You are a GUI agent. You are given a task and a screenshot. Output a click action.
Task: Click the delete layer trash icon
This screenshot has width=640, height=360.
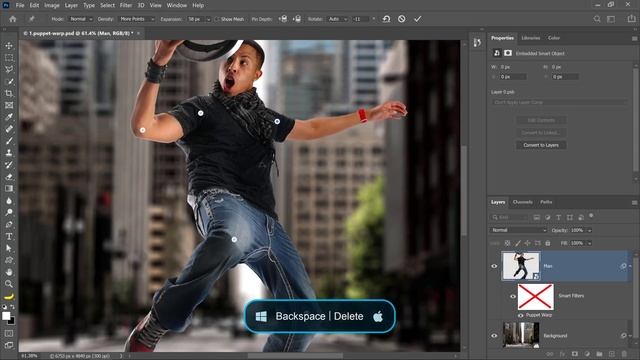tap(624, 354)
